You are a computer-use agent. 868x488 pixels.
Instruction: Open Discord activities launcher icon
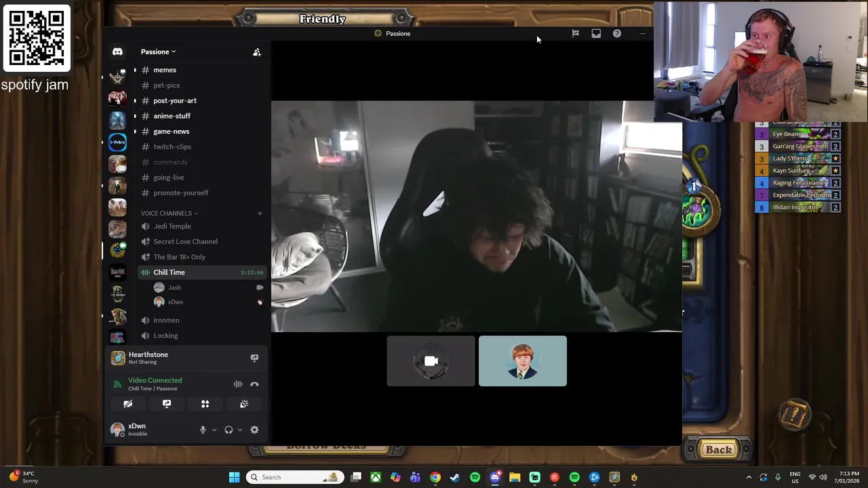click(x=205, y=404)
